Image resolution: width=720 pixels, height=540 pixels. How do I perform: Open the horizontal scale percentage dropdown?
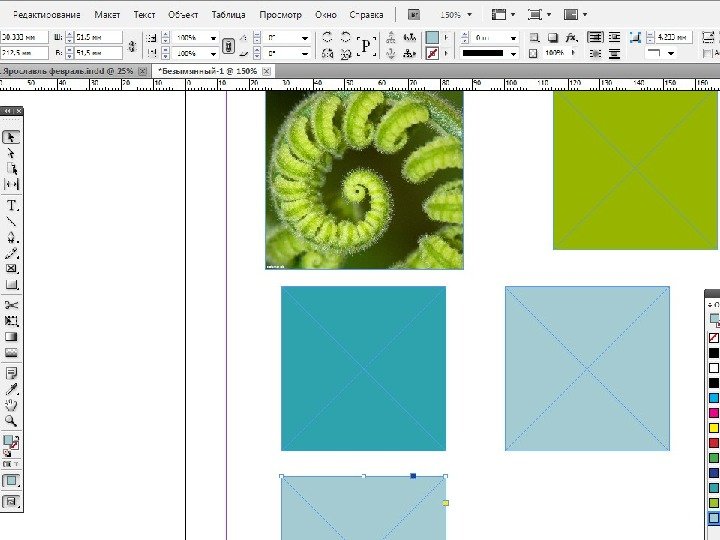coord(214,38)
